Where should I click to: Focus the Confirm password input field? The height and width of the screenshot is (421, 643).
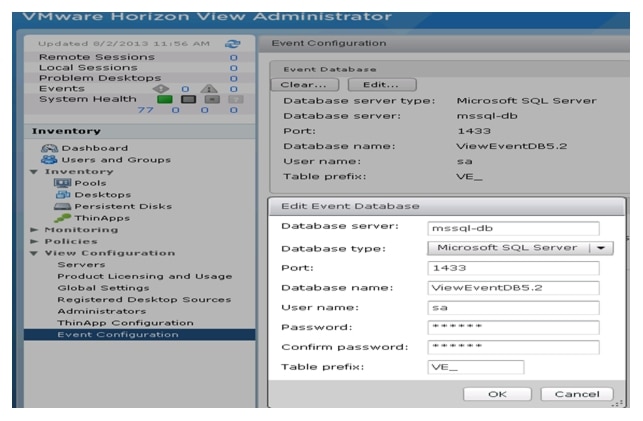(513, 347)
